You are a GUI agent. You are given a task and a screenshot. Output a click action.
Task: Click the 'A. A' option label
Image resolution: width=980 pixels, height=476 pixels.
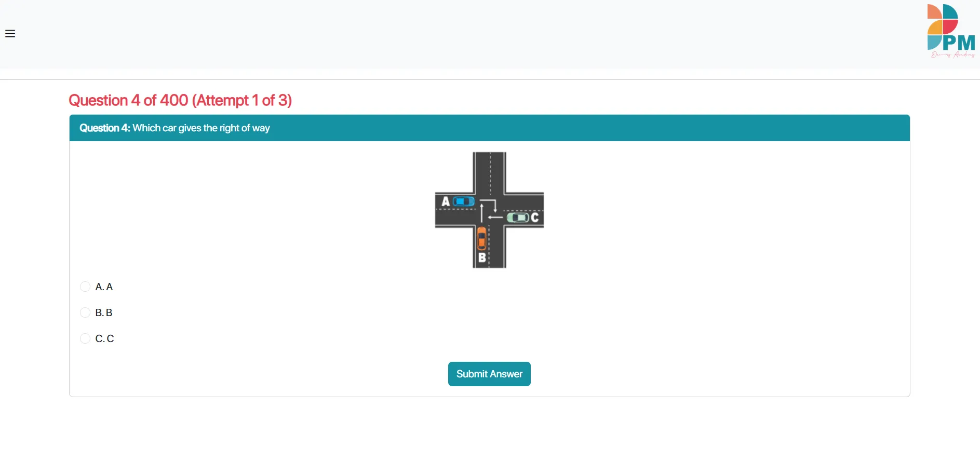click(x=104, y=287)
